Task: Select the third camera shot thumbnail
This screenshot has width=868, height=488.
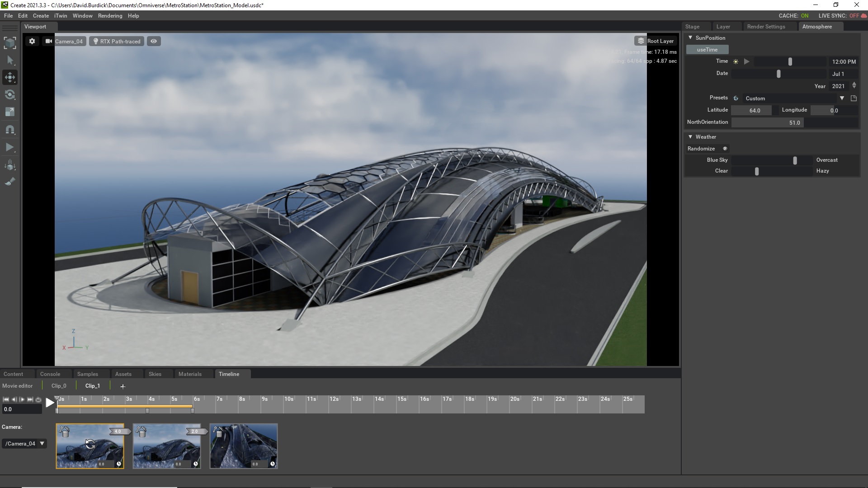Action: 244,446
